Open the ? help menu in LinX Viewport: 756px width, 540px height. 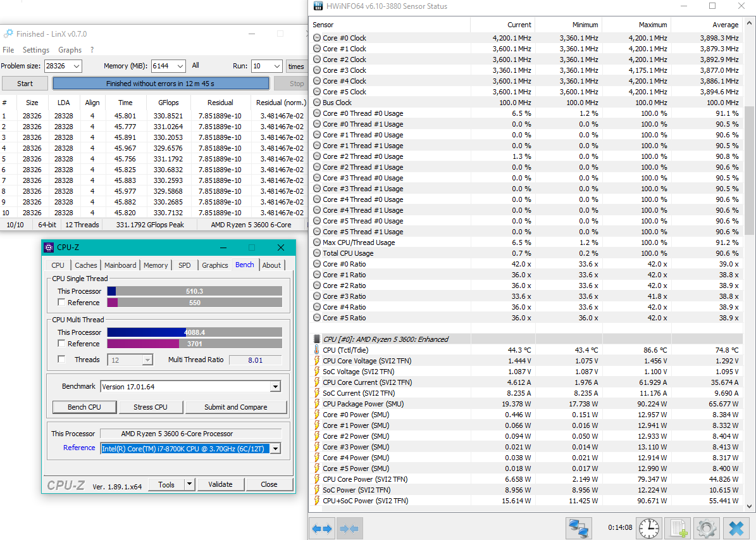[92, 50]
